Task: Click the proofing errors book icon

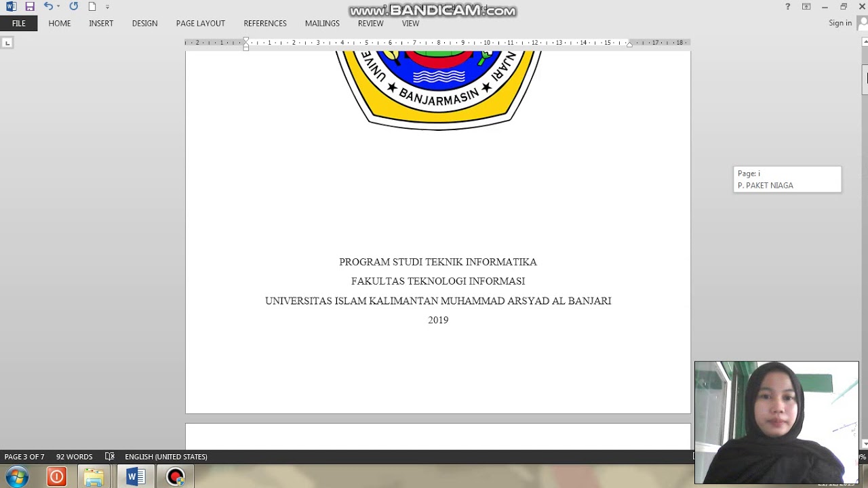Action: click(110, 457)
